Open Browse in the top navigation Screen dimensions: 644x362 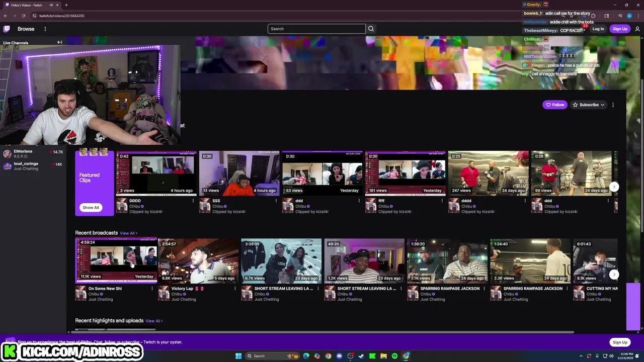26,29
